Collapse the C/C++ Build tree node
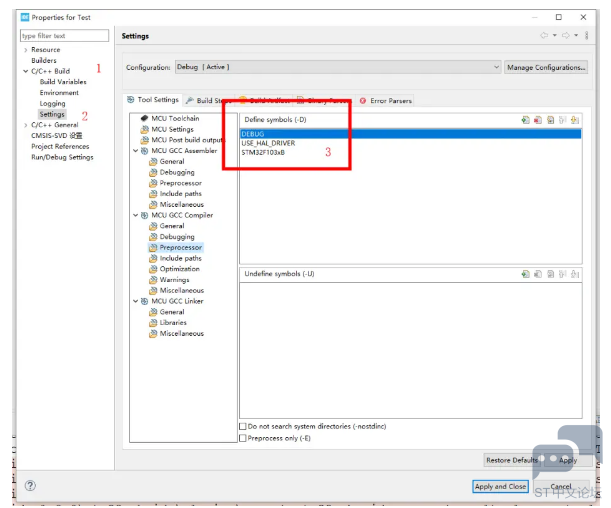 (26, 71)
